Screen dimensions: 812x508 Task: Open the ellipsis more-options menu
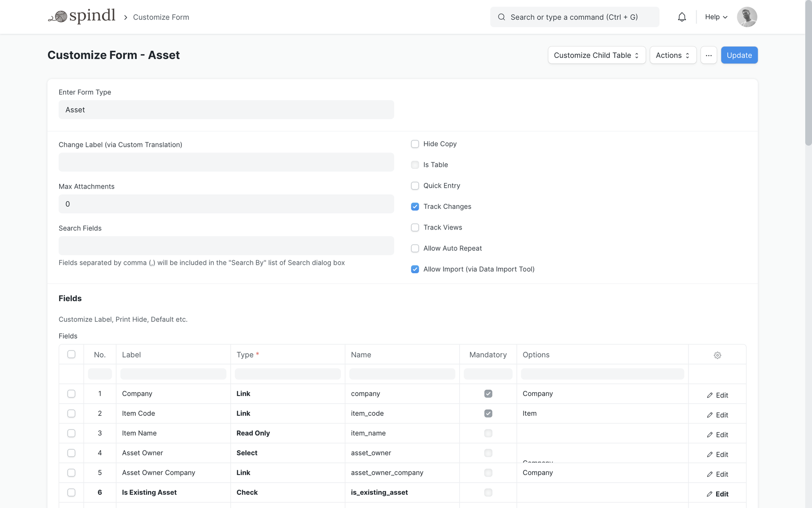709,55
